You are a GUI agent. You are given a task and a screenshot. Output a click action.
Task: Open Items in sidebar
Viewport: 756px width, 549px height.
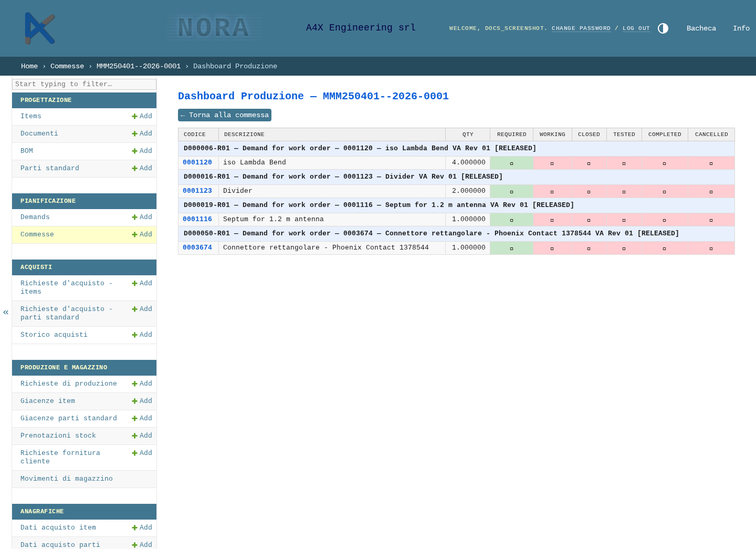(x=31, y=116)
